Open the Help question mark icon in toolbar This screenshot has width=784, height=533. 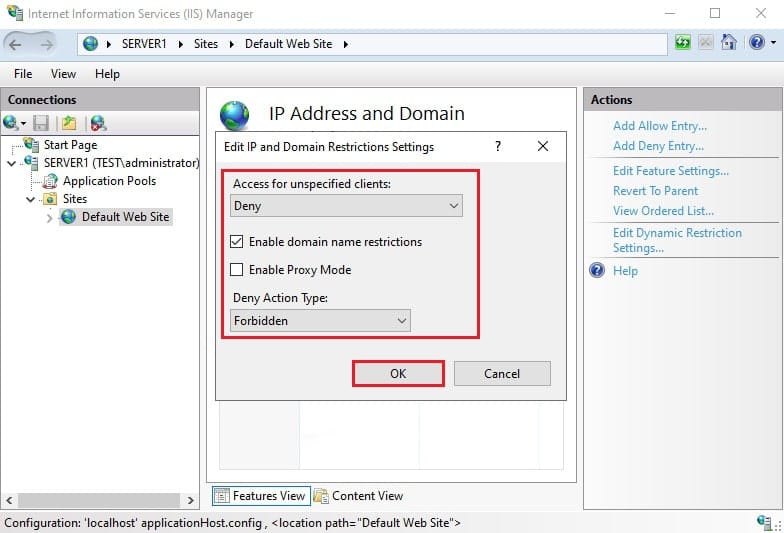[x=756, y=42]
